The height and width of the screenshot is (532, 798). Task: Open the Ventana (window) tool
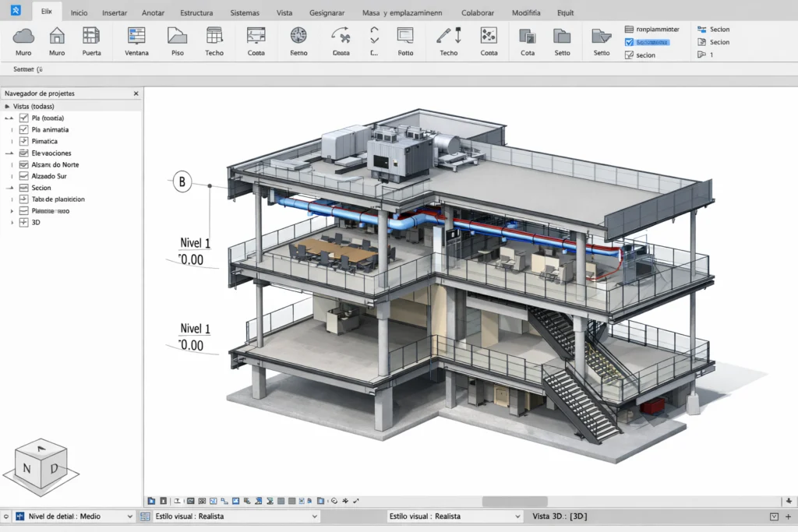coord(136,43)
